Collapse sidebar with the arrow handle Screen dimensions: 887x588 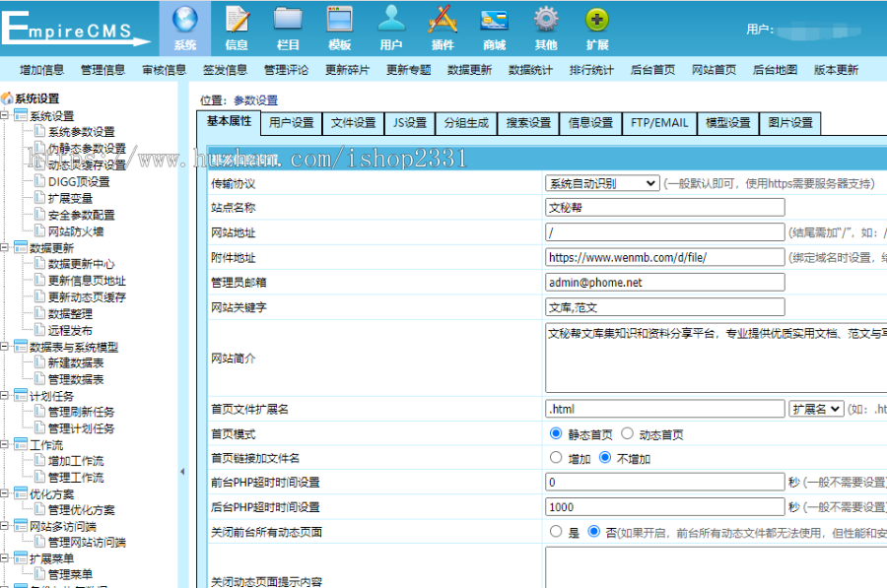click(x=182, y=472)
